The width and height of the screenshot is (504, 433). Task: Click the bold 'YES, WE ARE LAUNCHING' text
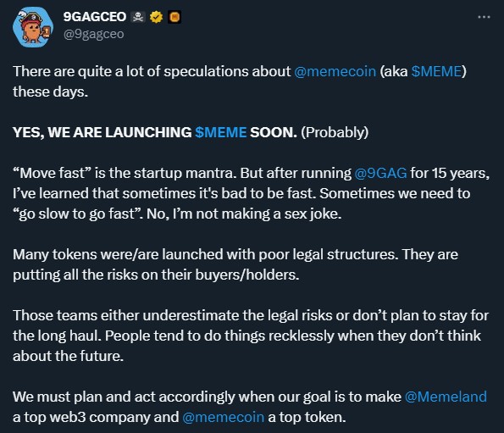[102, 132]
